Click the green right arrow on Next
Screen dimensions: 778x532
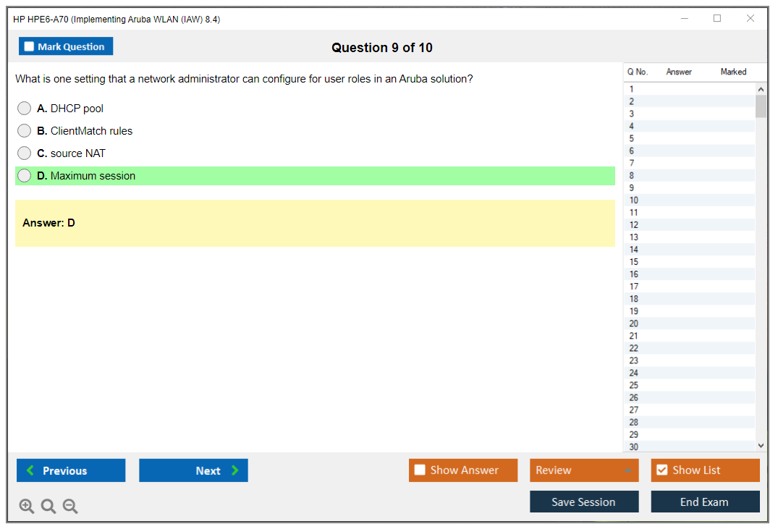[x=235, y=470]
